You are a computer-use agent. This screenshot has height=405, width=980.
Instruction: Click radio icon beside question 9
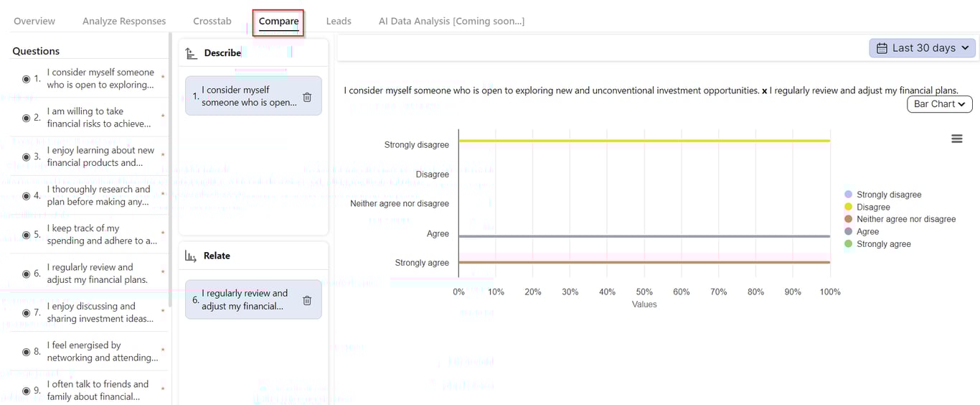coord(27,391)
